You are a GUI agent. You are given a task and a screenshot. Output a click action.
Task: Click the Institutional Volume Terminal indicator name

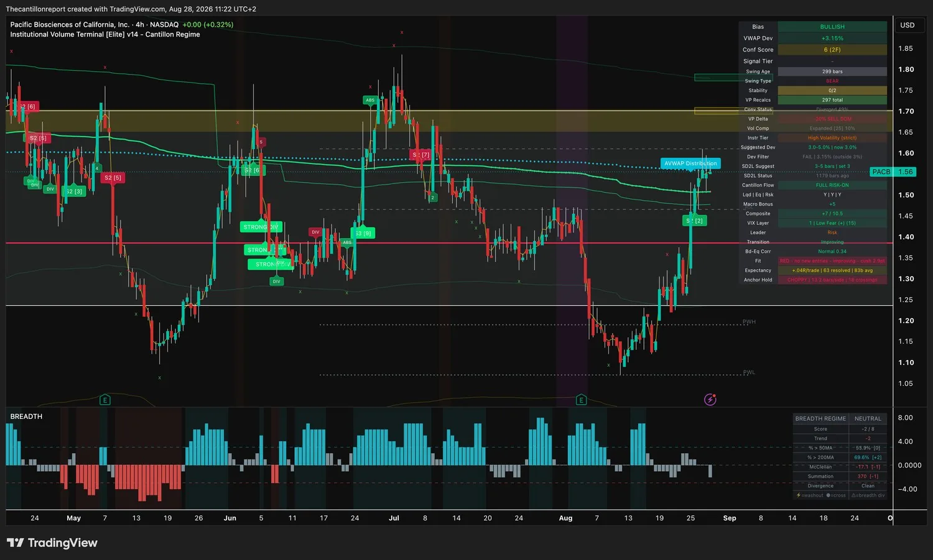[x=105, y=35]
